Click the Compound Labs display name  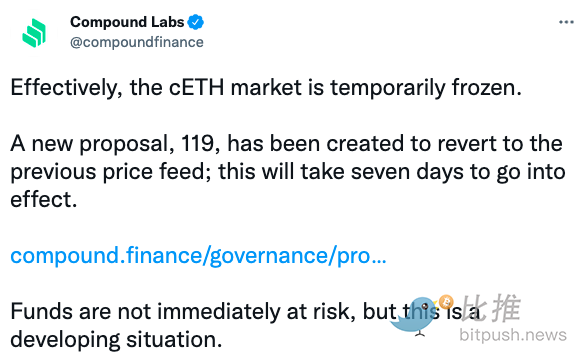click(127, 22)
